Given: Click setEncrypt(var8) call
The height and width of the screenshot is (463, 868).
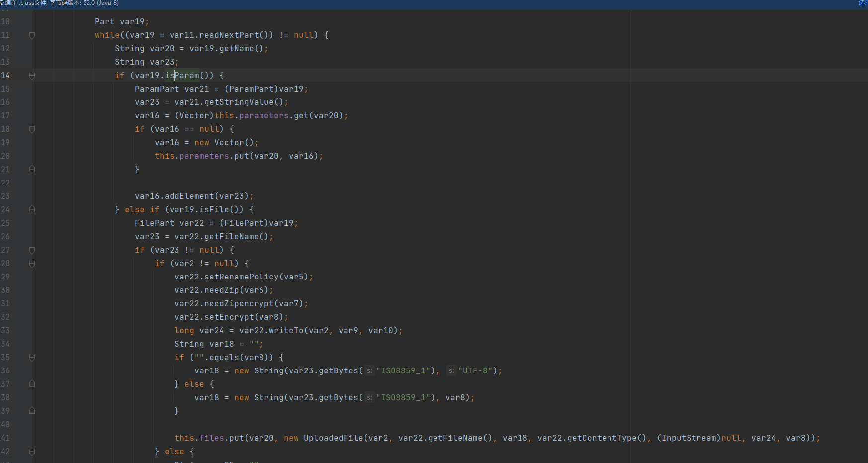Looking at the screenshot, I should (x=244, y=317).
